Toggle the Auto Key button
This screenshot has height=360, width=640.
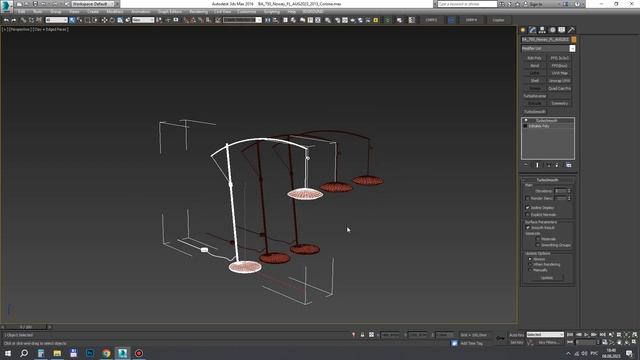[516, 335]
